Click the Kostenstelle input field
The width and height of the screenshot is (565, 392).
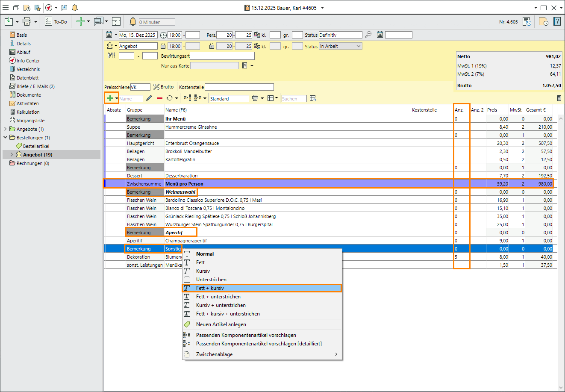pyautogui.click(x=239, y=87)
